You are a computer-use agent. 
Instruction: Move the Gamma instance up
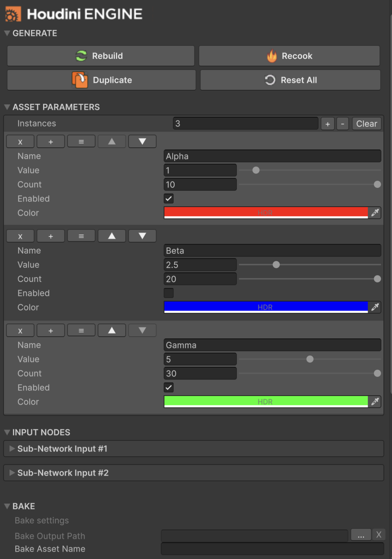pyautogui.click(x=112, y=330)
